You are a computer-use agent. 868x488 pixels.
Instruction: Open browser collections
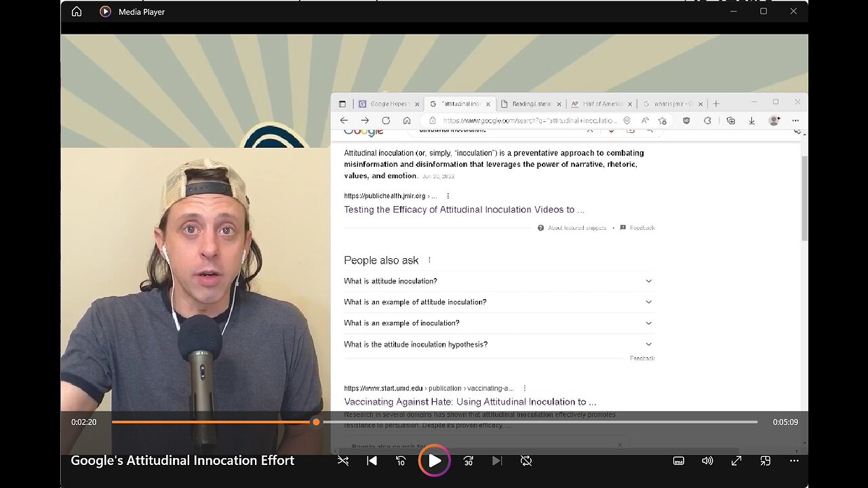[730, 121]
